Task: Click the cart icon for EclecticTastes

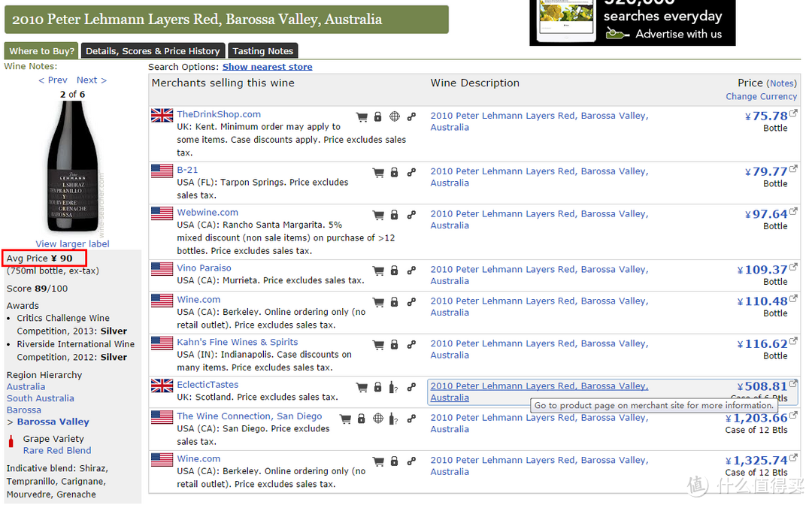Action: pyautogui.click(x=362, y=388)
